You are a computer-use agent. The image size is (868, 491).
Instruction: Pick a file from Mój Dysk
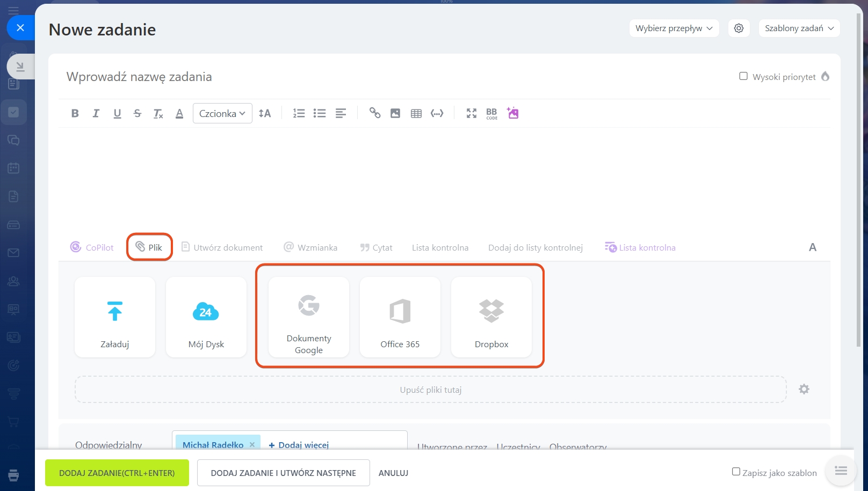click(206, 317)
